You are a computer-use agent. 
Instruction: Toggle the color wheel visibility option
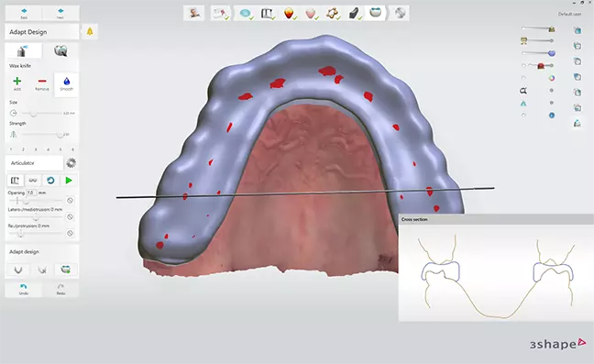pos(552,78)
